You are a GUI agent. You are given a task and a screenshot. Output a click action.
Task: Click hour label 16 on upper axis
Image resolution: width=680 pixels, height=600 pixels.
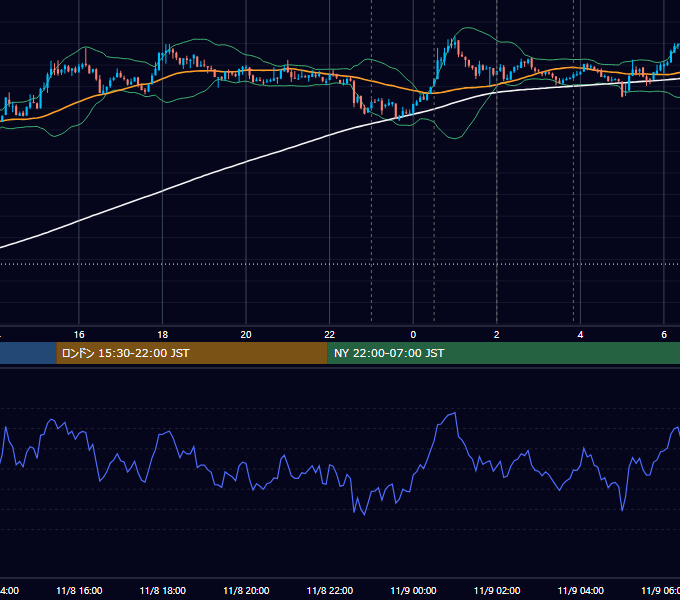point(79,335)
